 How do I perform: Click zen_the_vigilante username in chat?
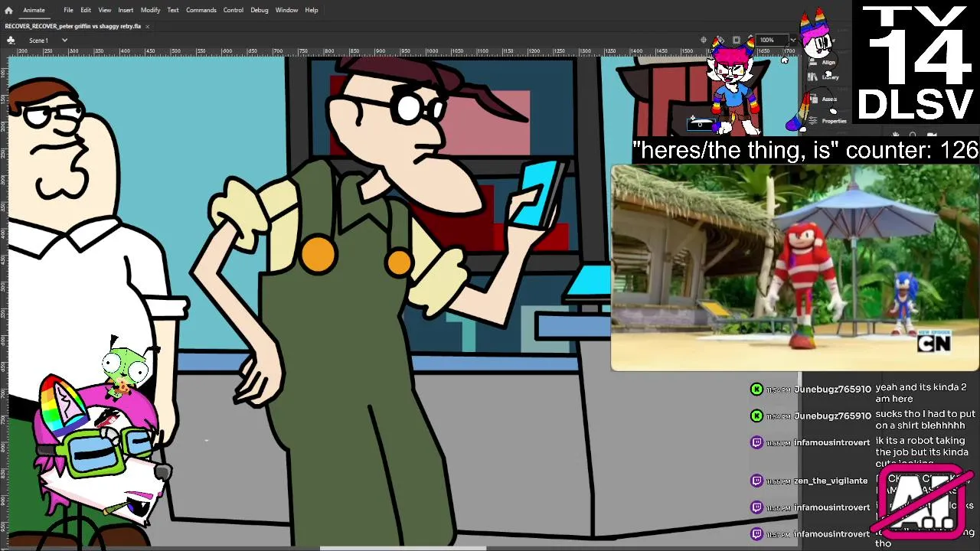pos(830,481)
